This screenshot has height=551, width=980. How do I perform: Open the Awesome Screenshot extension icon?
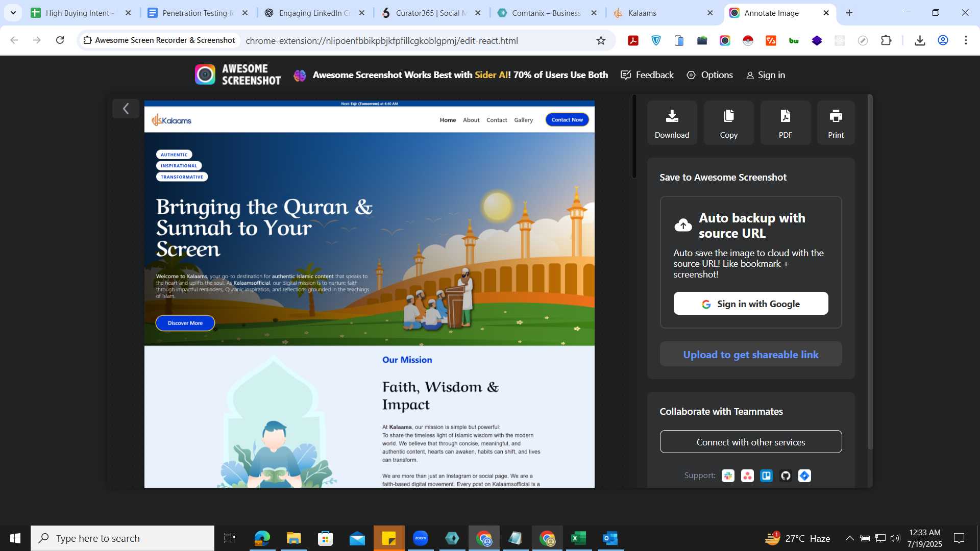click(725, 41)
